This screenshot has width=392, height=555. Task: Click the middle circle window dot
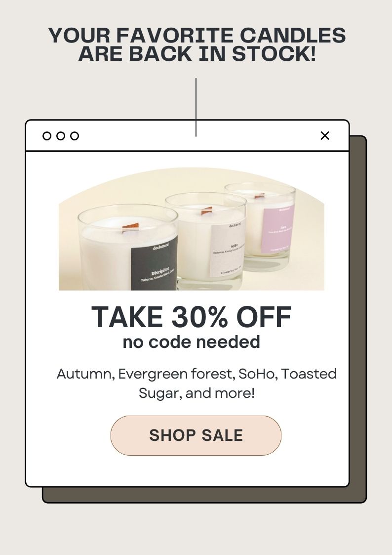pos(60,136)
